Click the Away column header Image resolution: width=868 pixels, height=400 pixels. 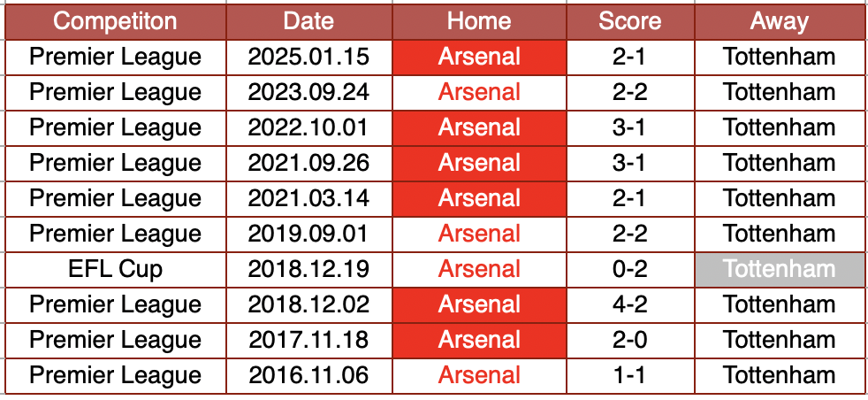(779, 22)
